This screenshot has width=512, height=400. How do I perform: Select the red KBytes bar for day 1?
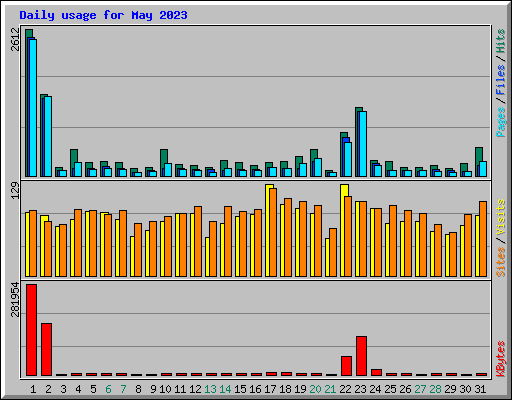coord(32,330)
